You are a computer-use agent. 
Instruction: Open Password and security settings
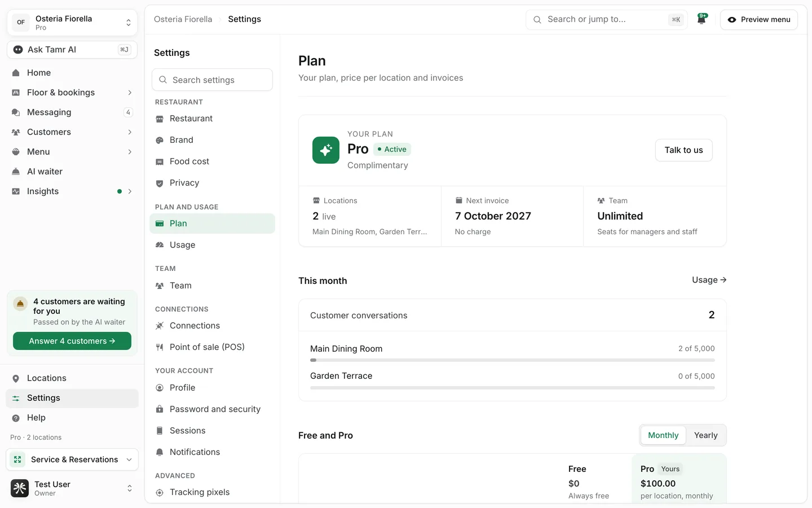pyautogui.click(x=212, y=409)
